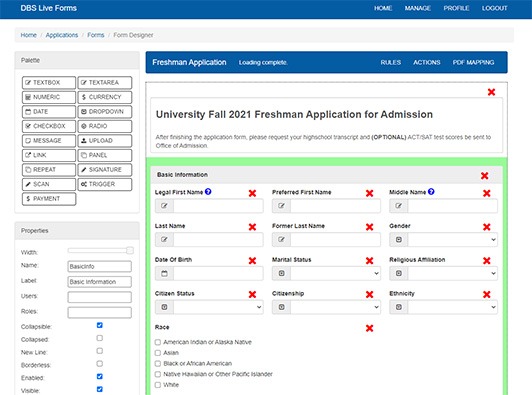Toggle the Enabled property checkbox

(x=99, y=376)
